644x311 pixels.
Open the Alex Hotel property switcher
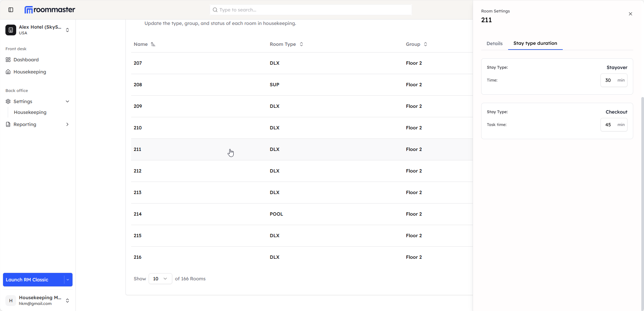(67, 30)
